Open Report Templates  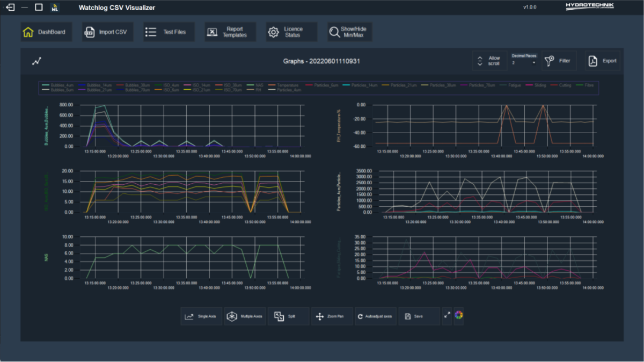(x=230, y=32)
